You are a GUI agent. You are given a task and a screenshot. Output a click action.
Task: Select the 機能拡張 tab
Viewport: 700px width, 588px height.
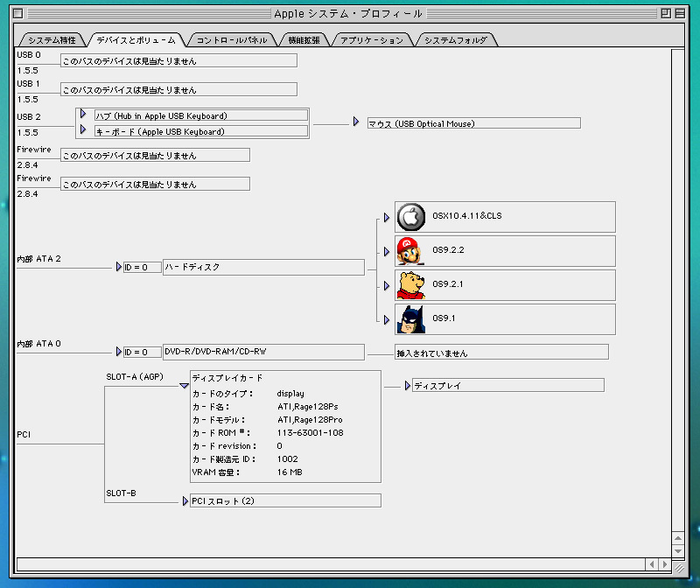[x=304, y=40]
